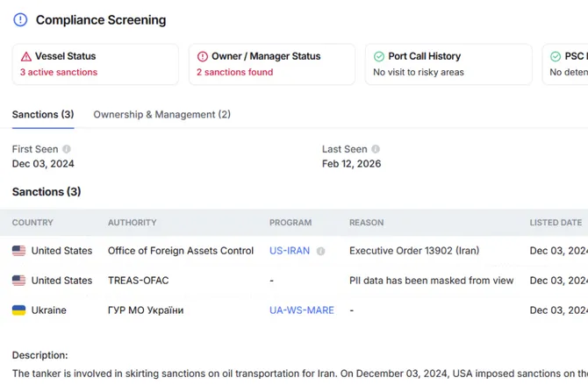Click the Port Call History checkmark icon
Viewport: 588px width, 392px height.
click(379, 56)
